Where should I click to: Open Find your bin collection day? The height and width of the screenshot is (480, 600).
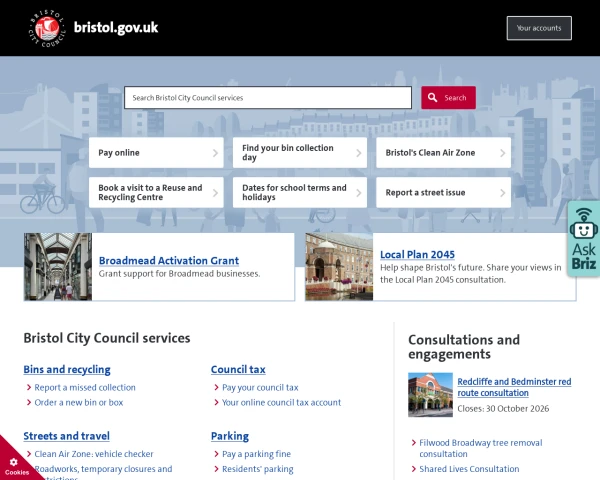(300, 153)
